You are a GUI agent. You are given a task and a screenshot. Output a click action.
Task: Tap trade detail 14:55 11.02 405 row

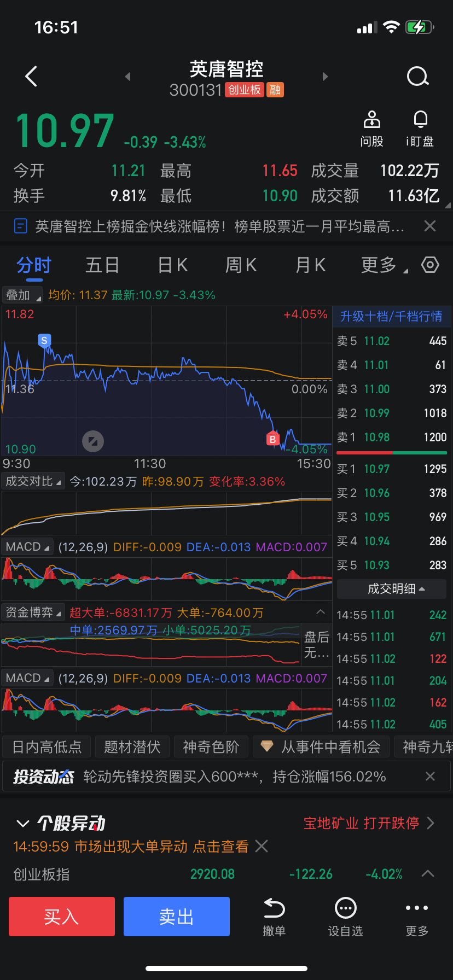tap(392, 724)
